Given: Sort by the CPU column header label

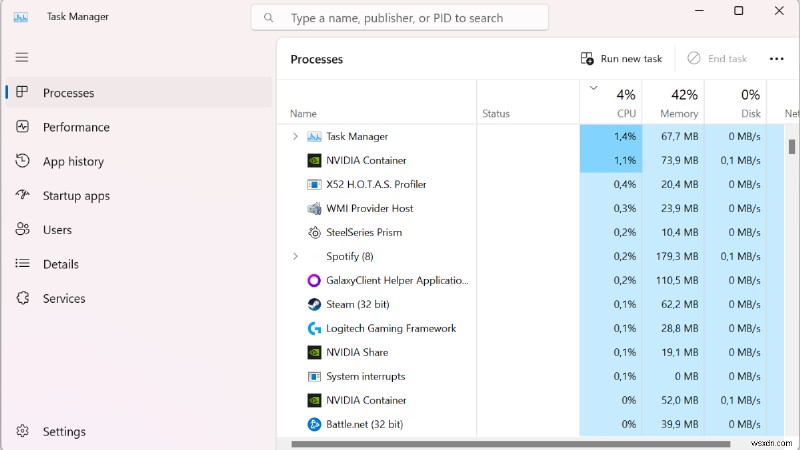Looking at the screenshot, I should click(x=627, y=113).
